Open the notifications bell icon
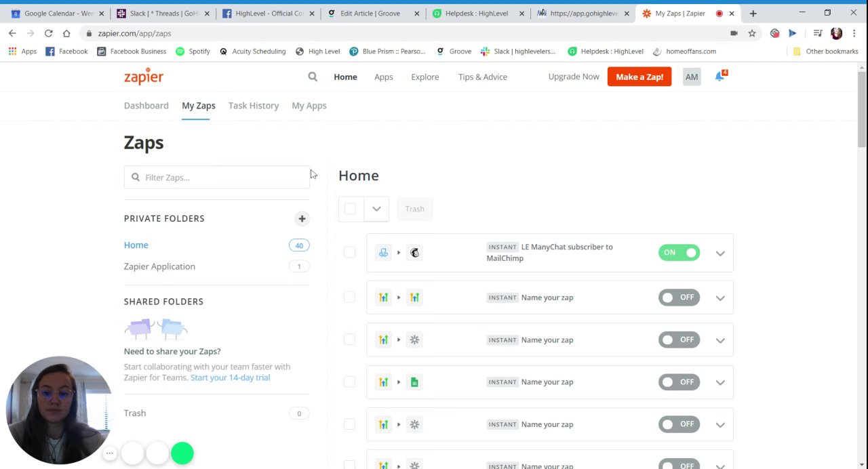The width and height of the screenshot is (868, 469). click(719, 77)
